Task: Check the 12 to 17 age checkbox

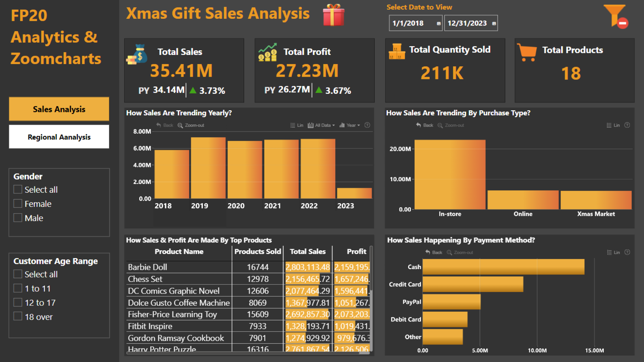Action: coord(18,302)
